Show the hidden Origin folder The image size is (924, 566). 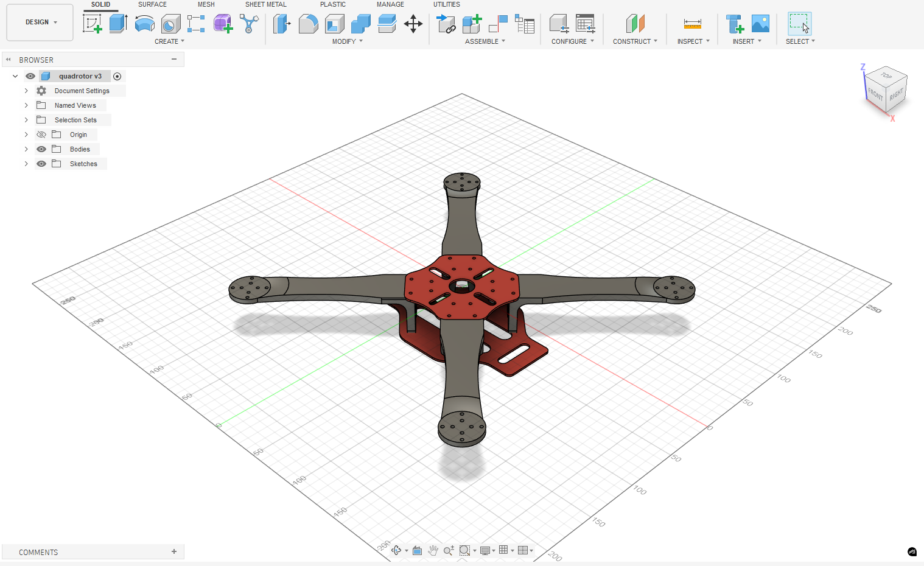[41, 135]
